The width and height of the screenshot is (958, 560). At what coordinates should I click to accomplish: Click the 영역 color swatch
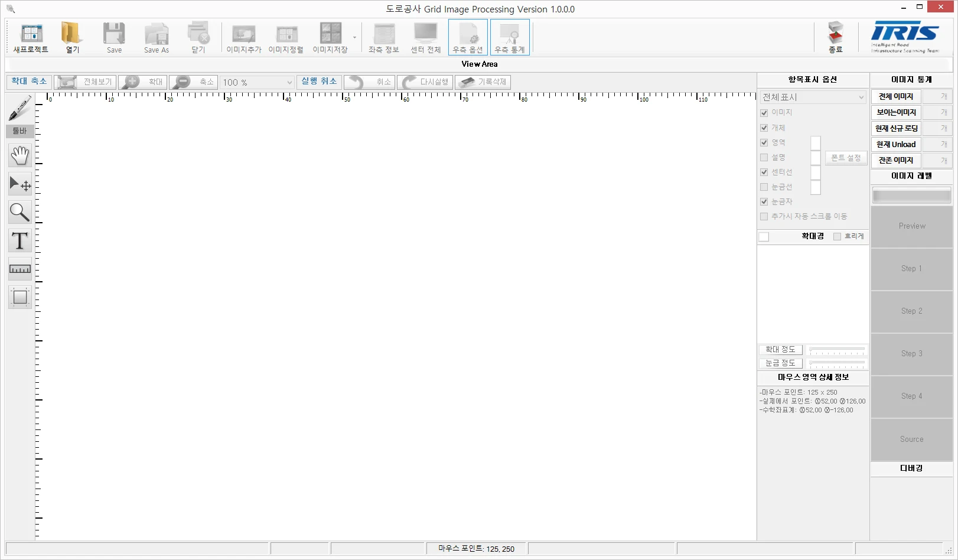point(816,143)
